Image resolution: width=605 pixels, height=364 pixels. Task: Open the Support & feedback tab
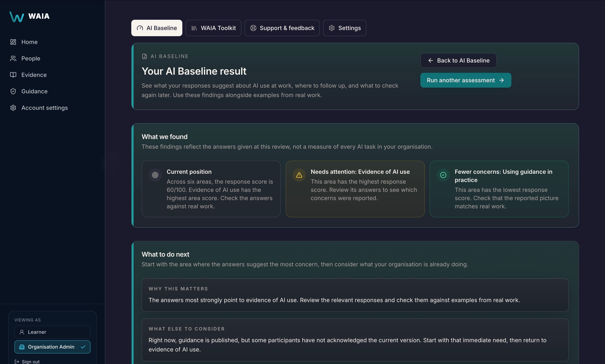pyautogui.click(x=282, y=28)
